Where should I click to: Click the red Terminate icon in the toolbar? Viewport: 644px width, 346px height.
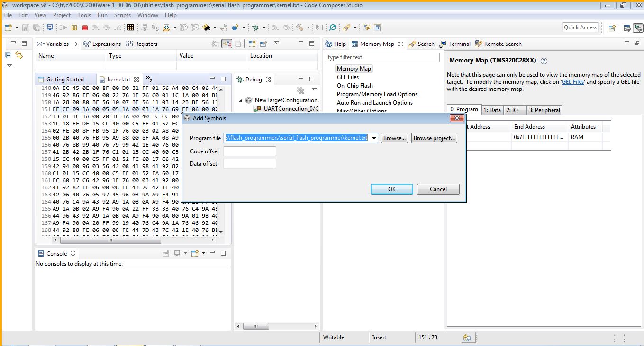tap(85, 27)
